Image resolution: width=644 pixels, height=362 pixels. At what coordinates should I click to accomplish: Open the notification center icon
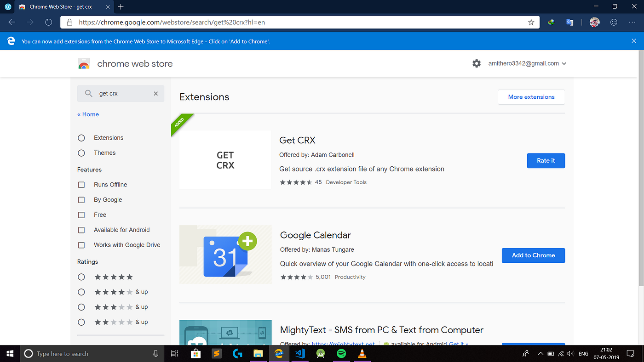click(630, 353)
